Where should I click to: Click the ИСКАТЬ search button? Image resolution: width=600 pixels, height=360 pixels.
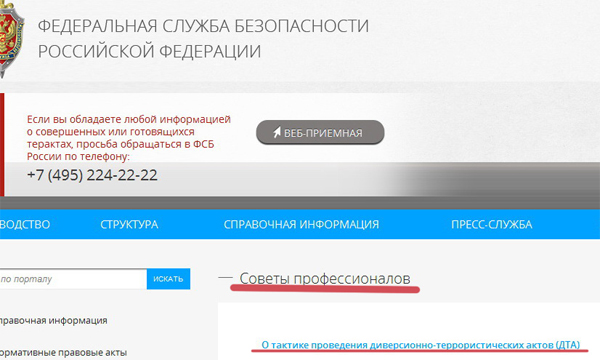[168, 279]
